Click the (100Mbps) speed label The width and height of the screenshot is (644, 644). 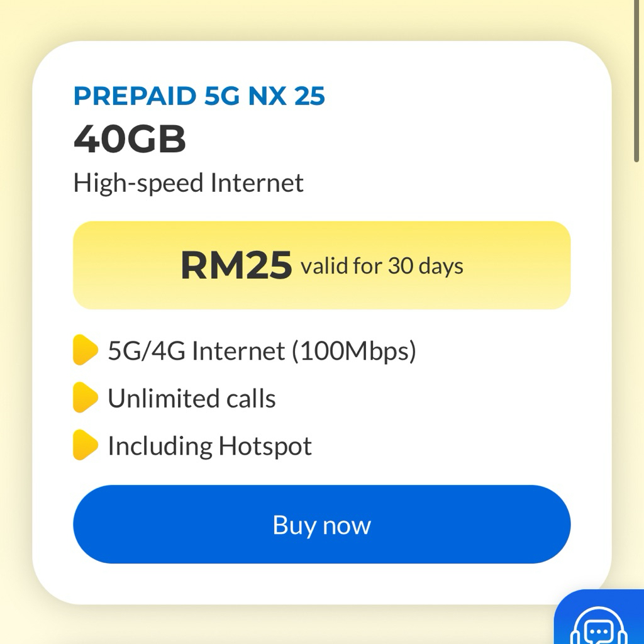coord(353,351)
